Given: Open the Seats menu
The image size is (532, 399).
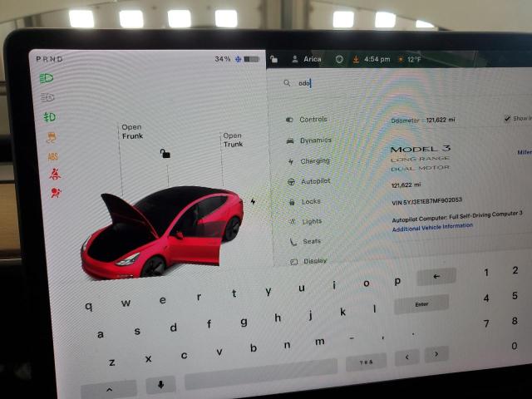Looking at the screenshot, I should [x=305, y=241].
